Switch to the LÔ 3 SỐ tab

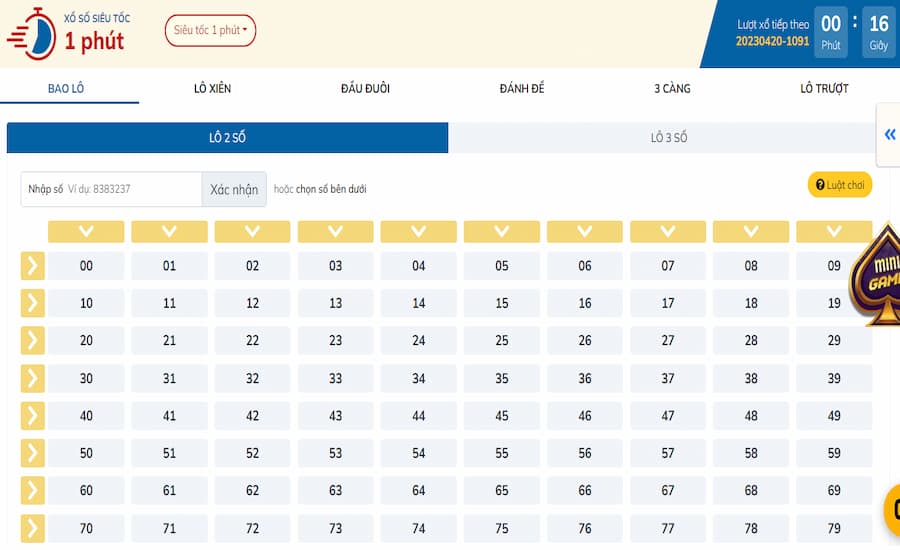click(x=668, y=138)
